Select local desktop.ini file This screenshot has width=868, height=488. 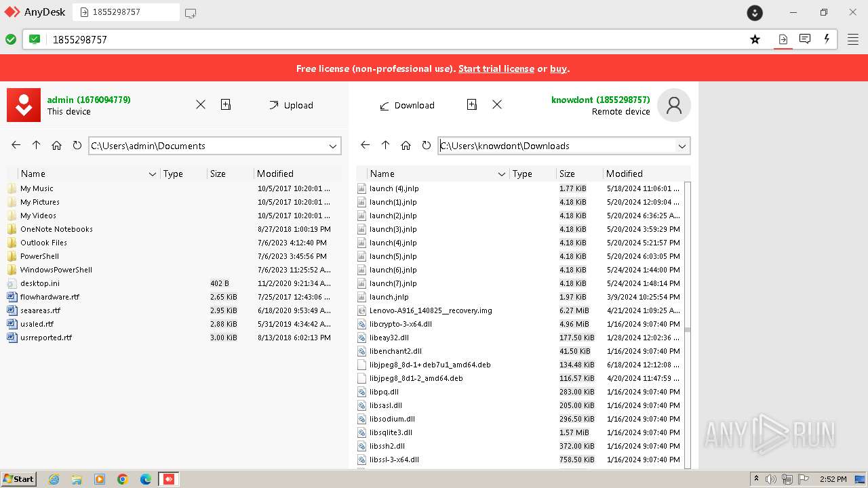tap(39, 283)
